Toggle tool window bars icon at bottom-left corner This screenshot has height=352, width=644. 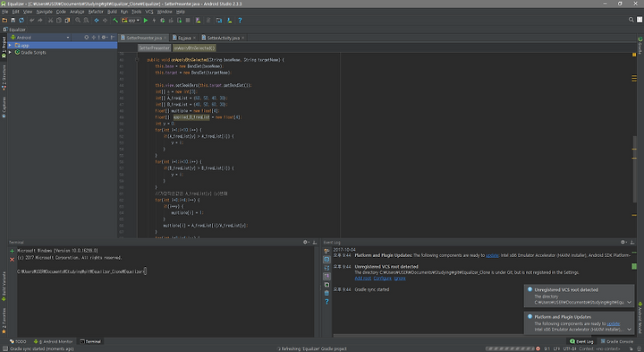[4, 348]
